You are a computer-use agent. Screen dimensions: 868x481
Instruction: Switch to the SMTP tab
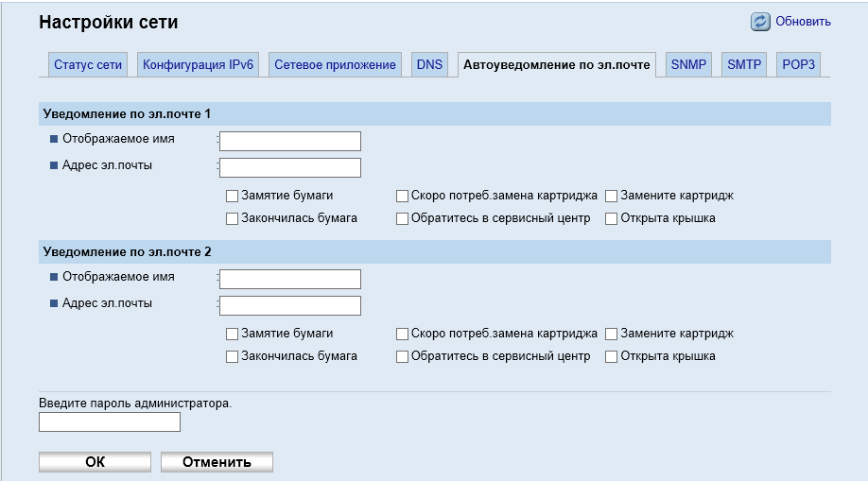click(x=744, y=65)
